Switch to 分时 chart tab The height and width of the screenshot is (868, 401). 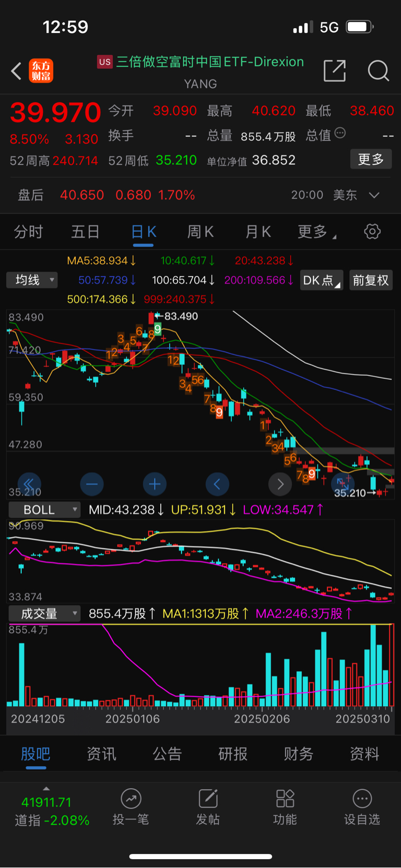coord(28,232)
